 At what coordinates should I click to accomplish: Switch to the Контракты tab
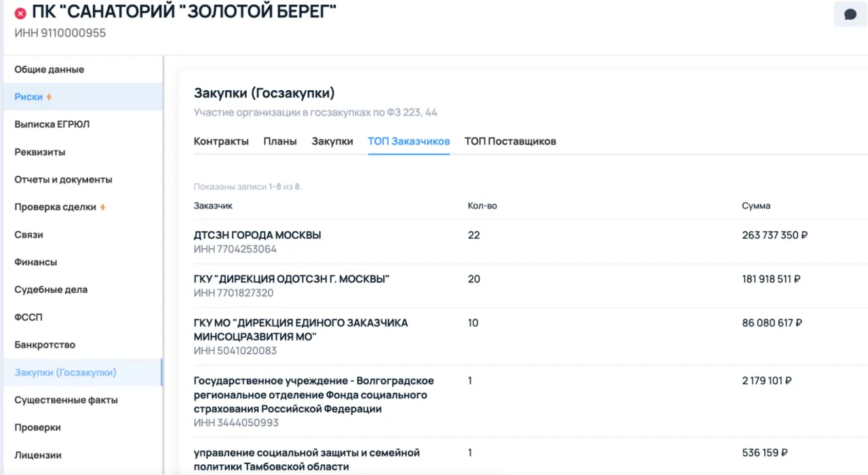[221, 141]
